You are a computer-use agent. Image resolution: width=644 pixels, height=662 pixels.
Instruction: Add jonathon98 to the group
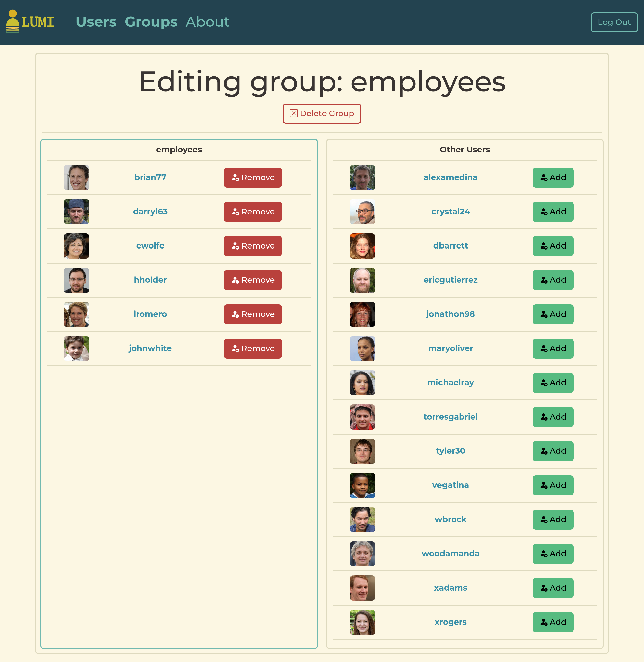tap(553, 314)
